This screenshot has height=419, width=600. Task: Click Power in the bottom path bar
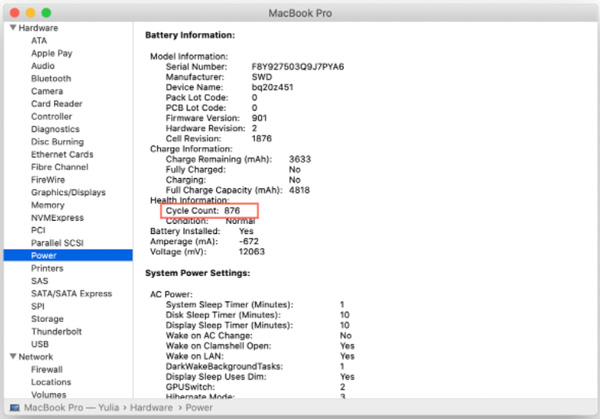pyautogui.click(x=199, y=408)
